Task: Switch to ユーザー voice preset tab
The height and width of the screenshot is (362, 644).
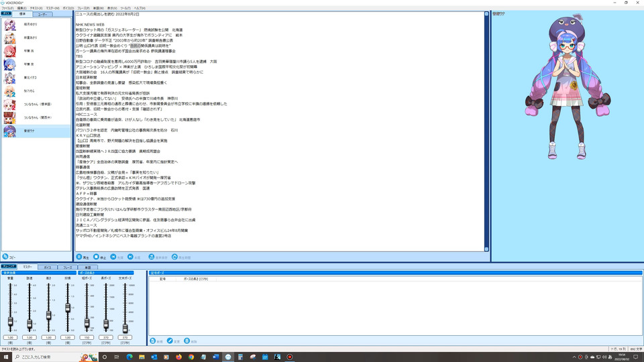Action: pyautogui.click(x=42, y=14)
